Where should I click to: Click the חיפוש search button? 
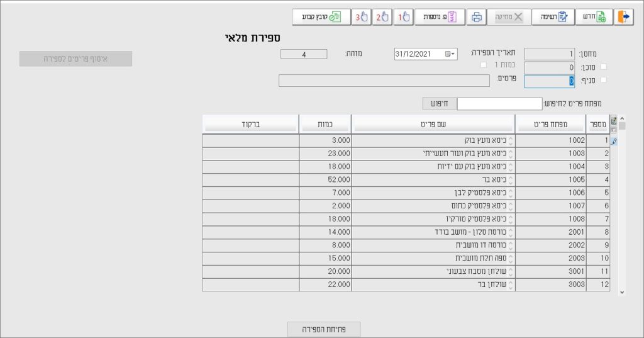(x=439, y=104)
